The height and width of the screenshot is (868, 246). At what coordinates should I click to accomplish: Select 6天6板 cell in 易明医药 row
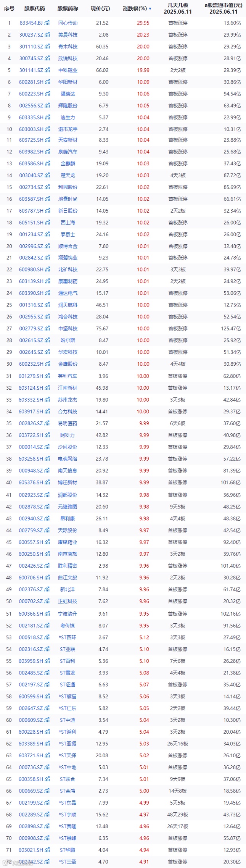point(178,423)
